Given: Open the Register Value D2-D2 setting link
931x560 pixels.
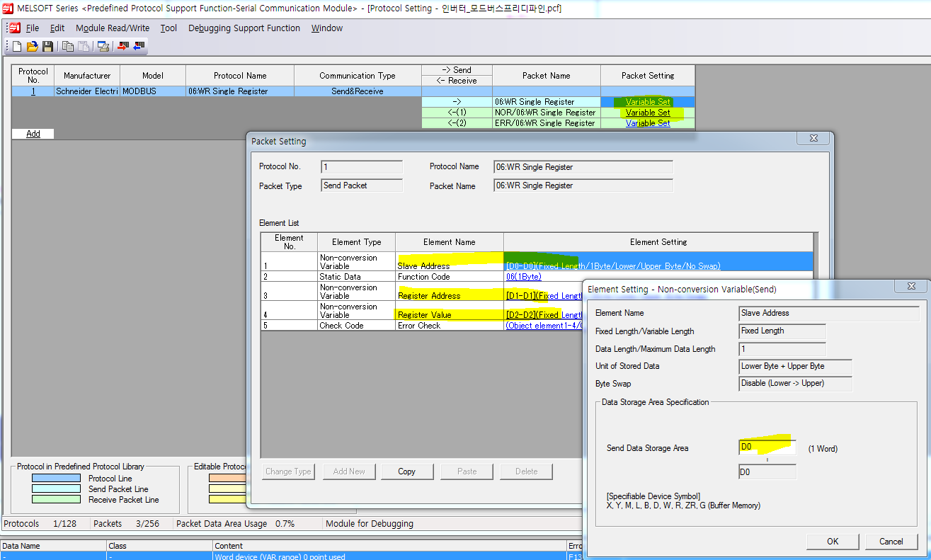Looking at the screenshot, I should coord(544,315).
